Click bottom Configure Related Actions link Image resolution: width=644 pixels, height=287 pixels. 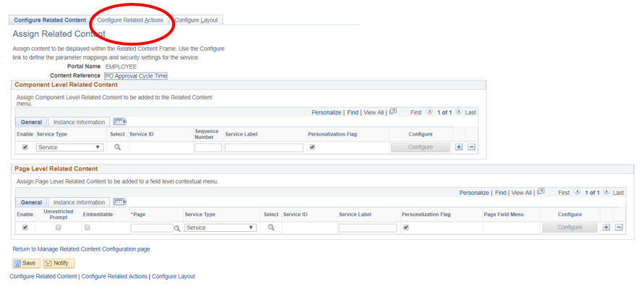114,276
